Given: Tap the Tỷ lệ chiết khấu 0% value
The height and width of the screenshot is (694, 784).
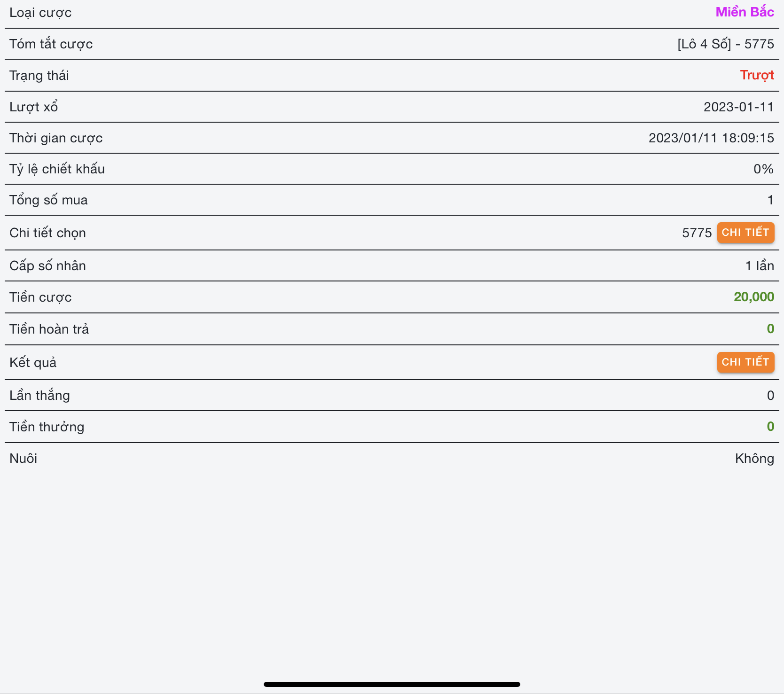Looking at the screenshot, I should pyautogui.click(x=763, y=169).
